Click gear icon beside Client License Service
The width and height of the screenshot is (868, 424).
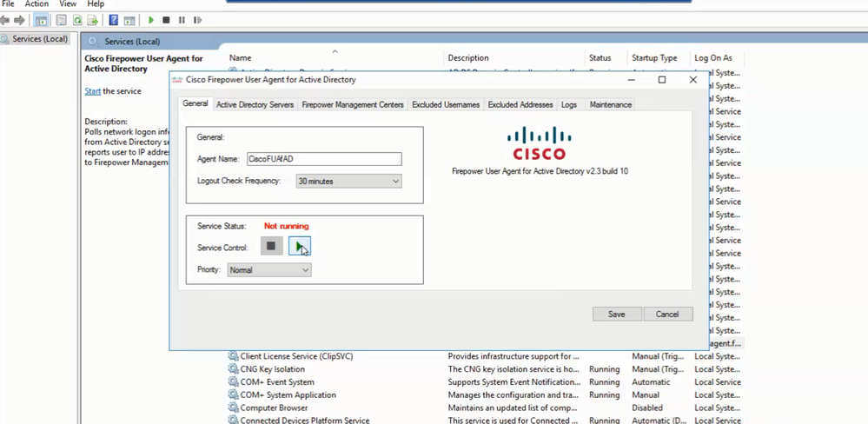click(233, 356)
